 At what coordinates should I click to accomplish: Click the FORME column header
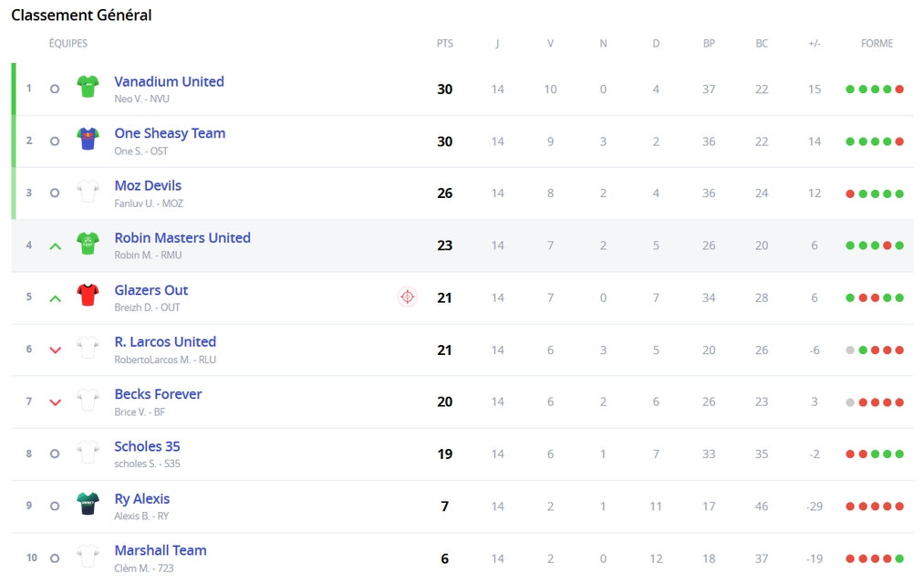[877, 44]
